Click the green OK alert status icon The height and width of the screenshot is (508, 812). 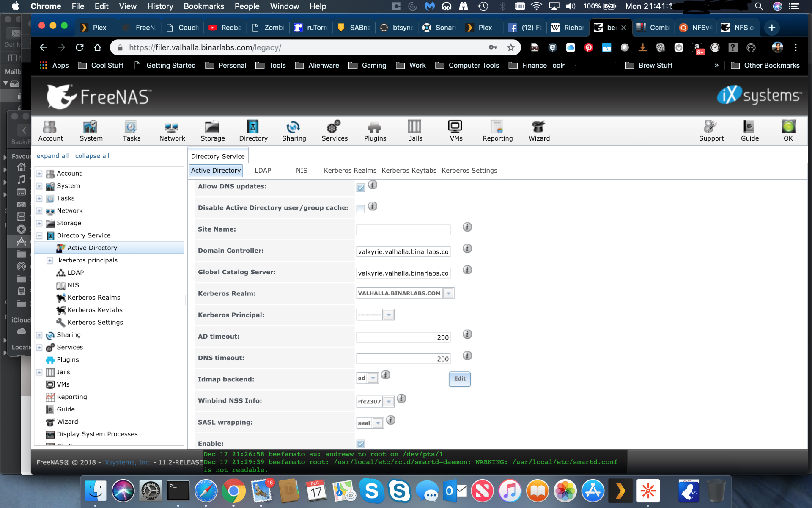click(788, 127)
